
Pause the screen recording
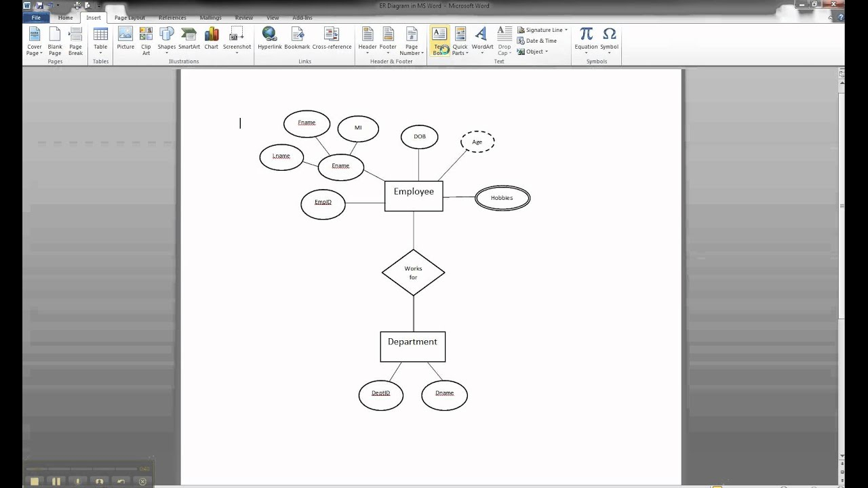click(56, 481)
